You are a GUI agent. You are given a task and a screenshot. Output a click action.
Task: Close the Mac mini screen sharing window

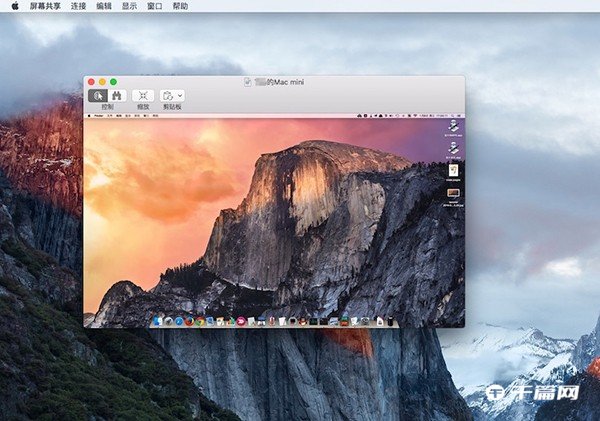[x=91, y=81]
